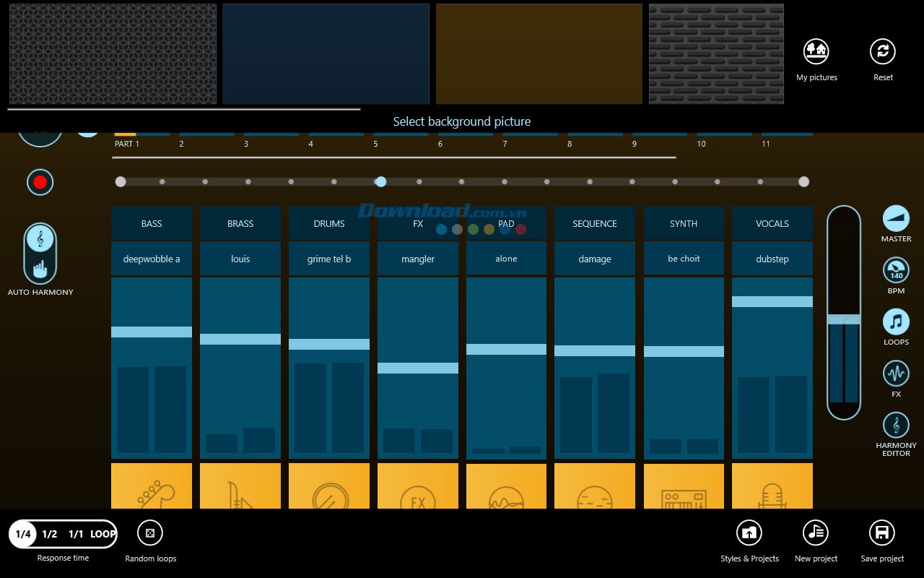Click the Reset background icon
This screenshot has height=578, width=924.
click(882, 52)
